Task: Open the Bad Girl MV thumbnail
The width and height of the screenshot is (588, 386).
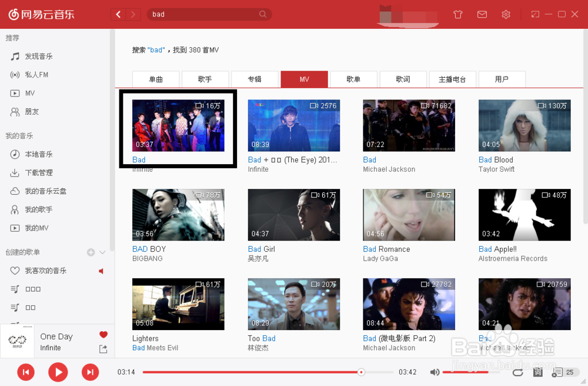Action: [x=293, y=215]
